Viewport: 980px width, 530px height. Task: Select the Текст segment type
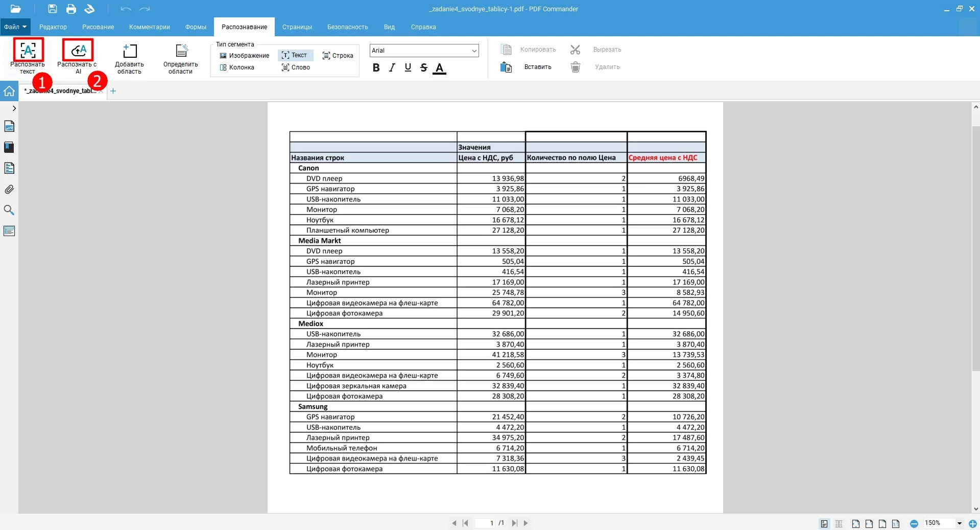pos(294,55)
